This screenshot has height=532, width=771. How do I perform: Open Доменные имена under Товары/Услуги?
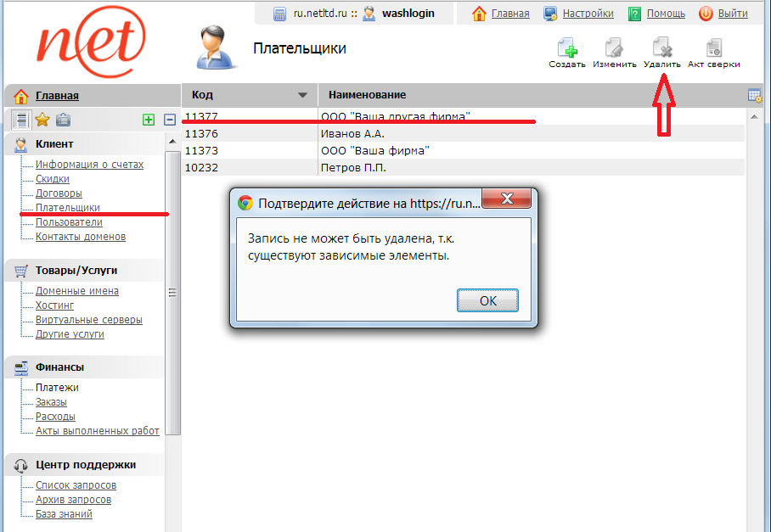tap(76, 291)
